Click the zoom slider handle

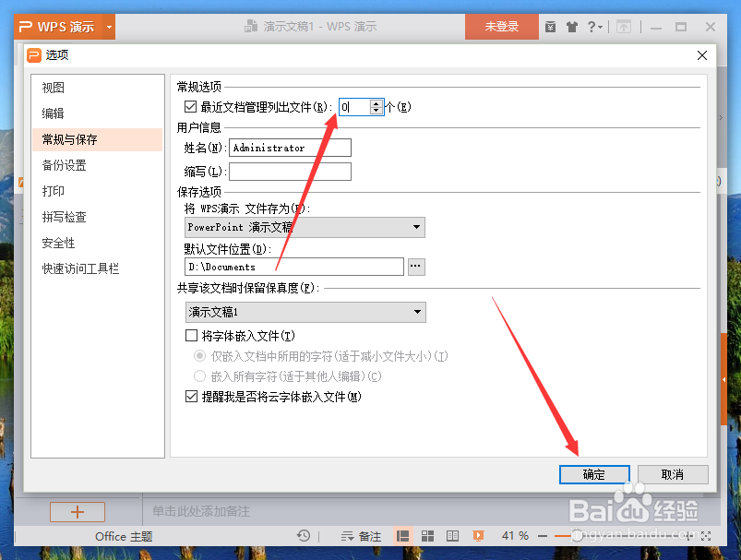point(576,536)
